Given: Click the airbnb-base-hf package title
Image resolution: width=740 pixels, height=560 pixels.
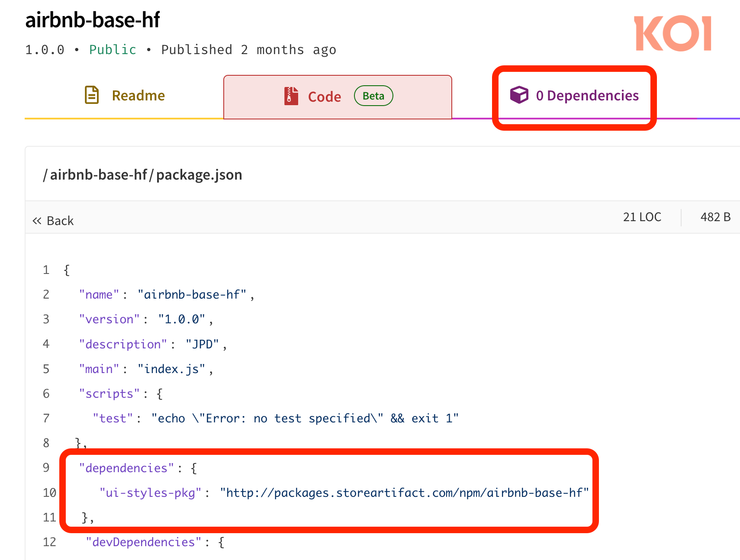Looking at the screenshot, I should click(93, 20).
